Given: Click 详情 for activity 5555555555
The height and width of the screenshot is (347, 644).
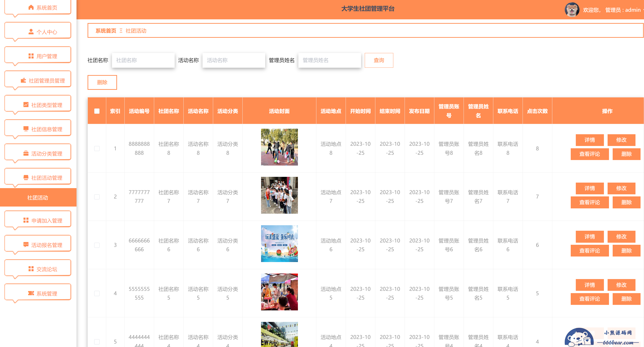Looking at the screenshot, I should click(x=589, y=285).
